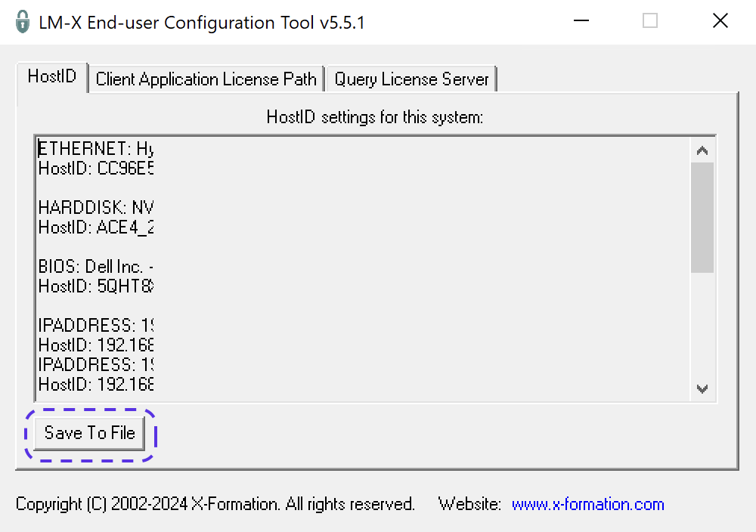Switch to the HostID tab
756x532 pixels.
51,76
